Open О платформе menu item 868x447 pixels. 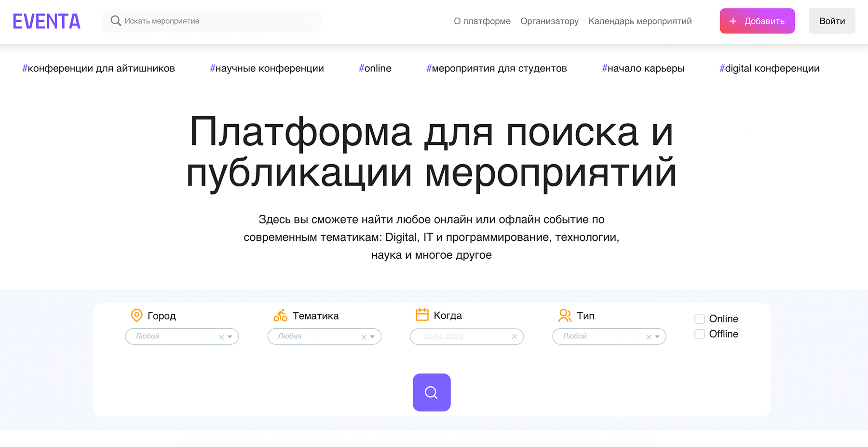tap(482, 21)
